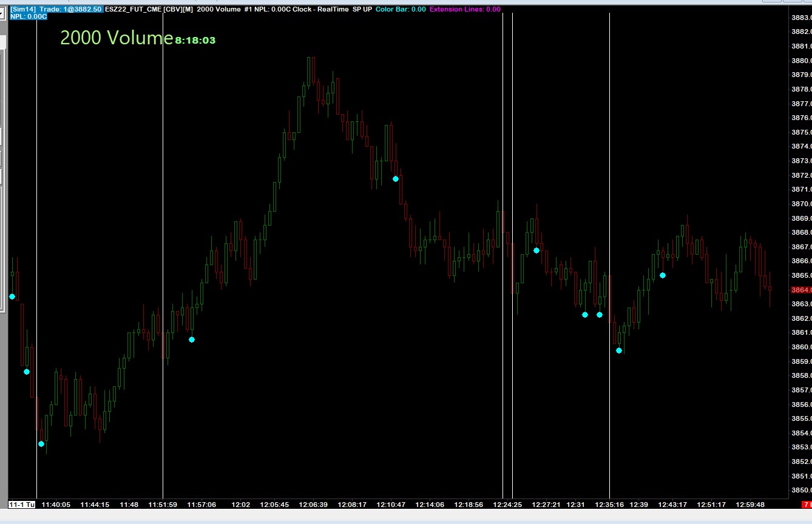Click the 12:05:45 time axis label

pyautogui.click(x=274, y=505)
